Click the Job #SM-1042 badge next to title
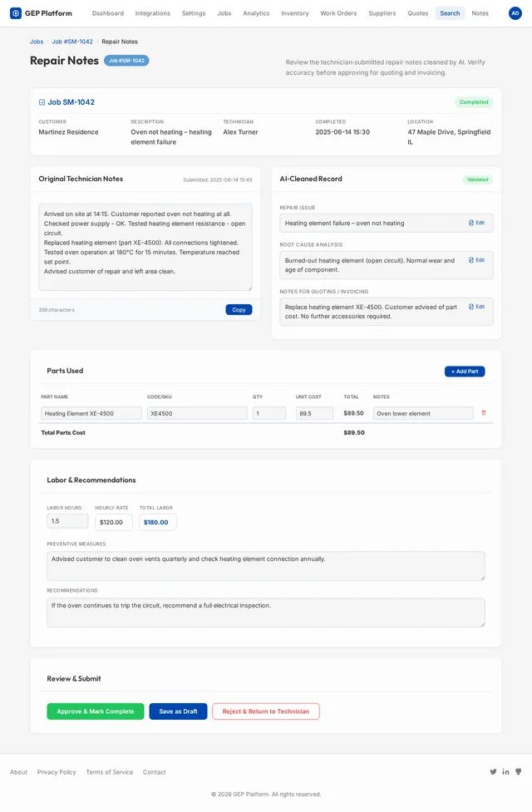The image size is (532, 812). coord(126,61)
